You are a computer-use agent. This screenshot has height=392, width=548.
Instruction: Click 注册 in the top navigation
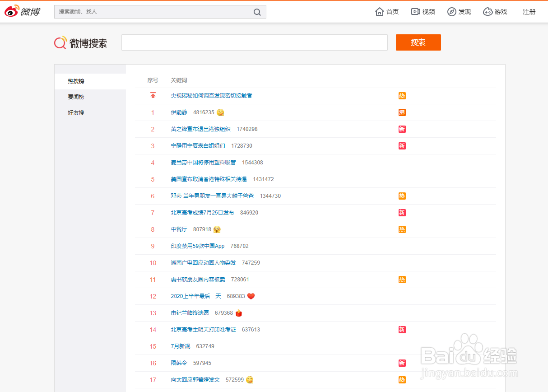[x=529, y=12]
